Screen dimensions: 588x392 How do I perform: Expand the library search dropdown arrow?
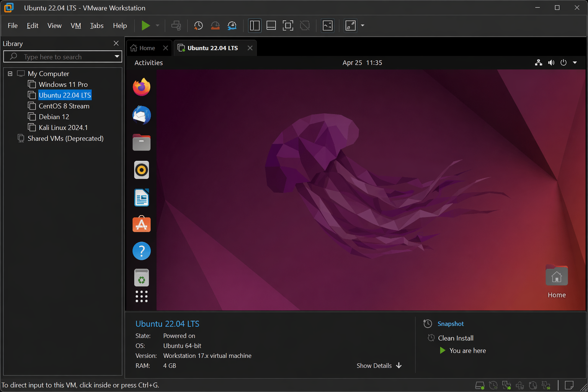click(x=117, y=57)
